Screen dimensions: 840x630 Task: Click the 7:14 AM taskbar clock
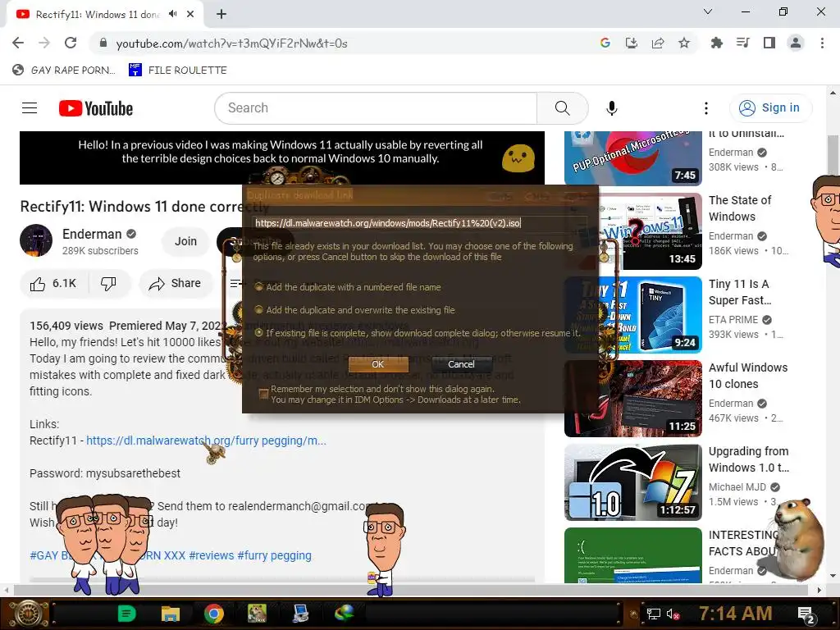point(736,614)
